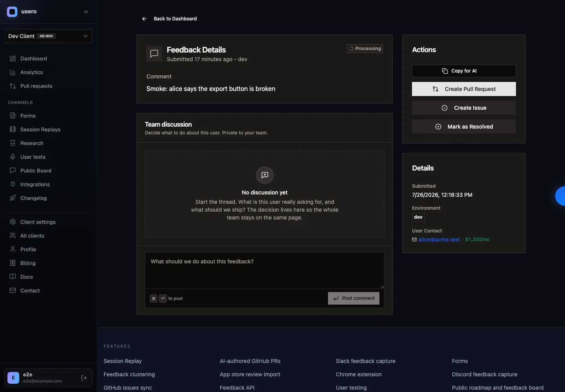Click the Billing receipt icon

click(x=13, y=263)
